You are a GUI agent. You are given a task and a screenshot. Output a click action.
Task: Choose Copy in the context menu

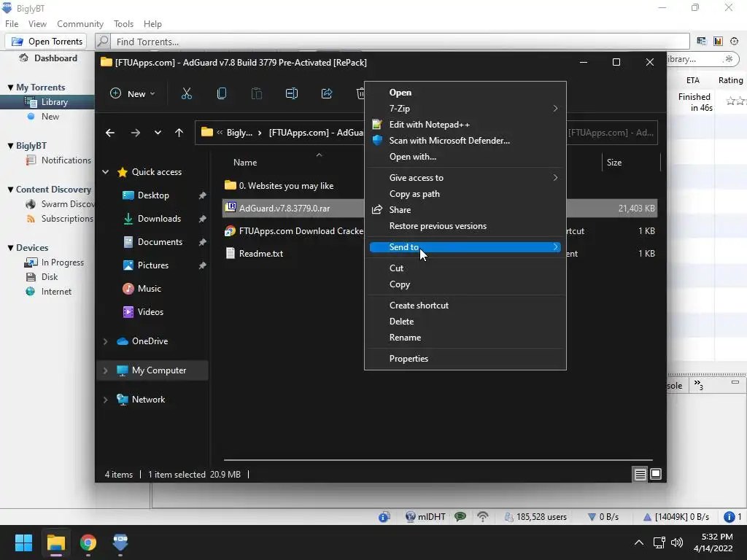(465, 284)
